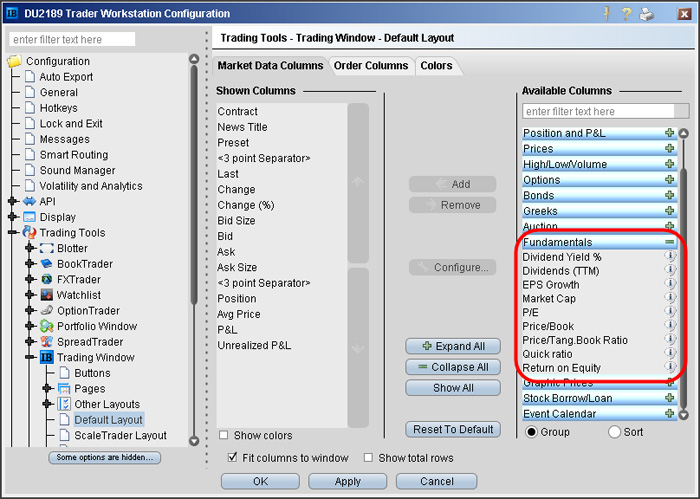Image resolution: width=700 pixels, height=499 pixels.
Task: Open the Colors tab
Action: (x=436, y=66)
